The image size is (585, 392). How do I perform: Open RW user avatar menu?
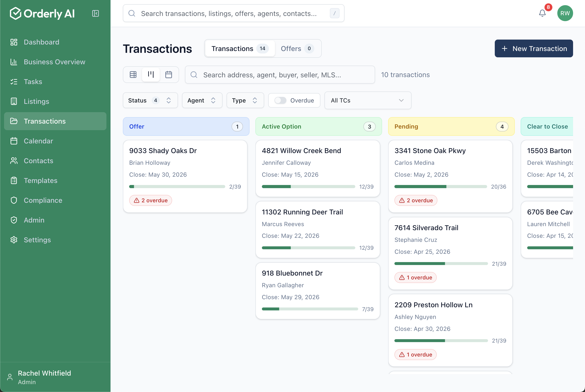565,13
